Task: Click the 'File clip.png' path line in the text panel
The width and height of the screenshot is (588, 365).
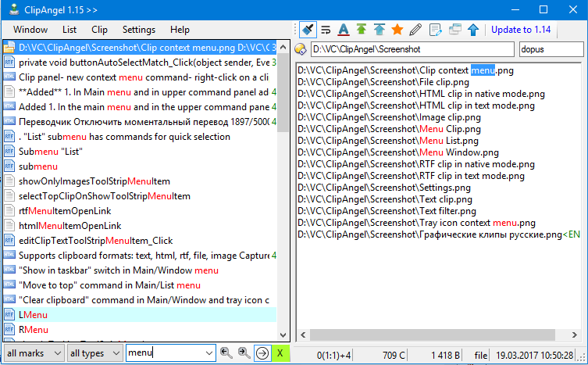Action: coord(383,82)
